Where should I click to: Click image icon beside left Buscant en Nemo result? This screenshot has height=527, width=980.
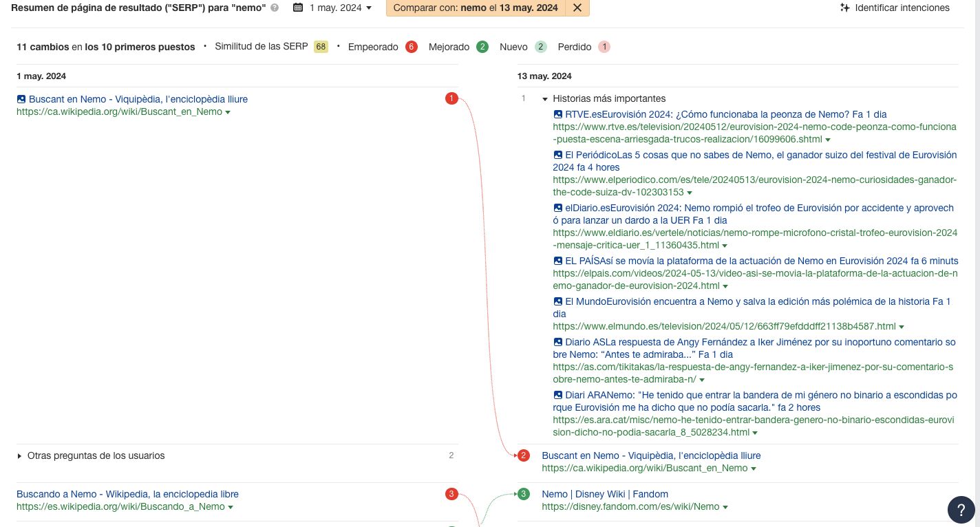point(21,99)
